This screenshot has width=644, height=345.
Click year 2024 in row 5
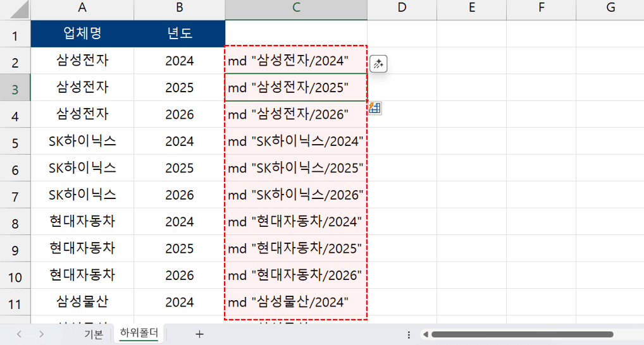pyautogui.click(x=179, y=141)
